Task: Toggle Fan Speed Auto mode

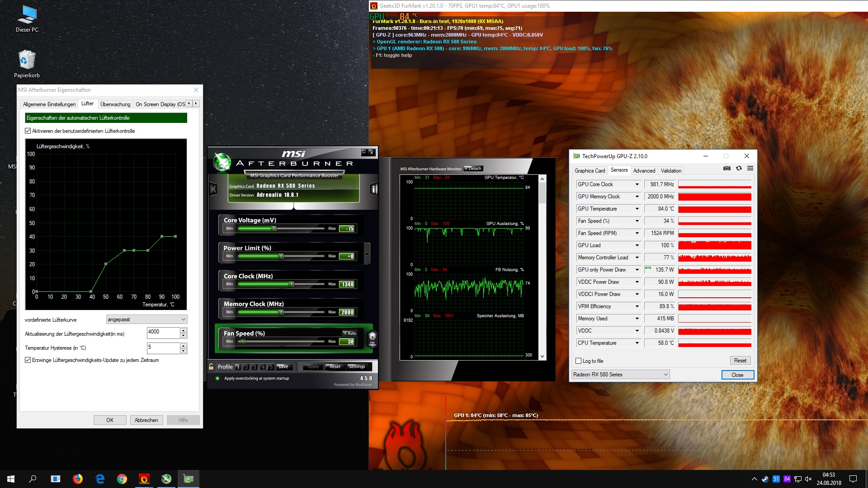Action: (349, 333)
